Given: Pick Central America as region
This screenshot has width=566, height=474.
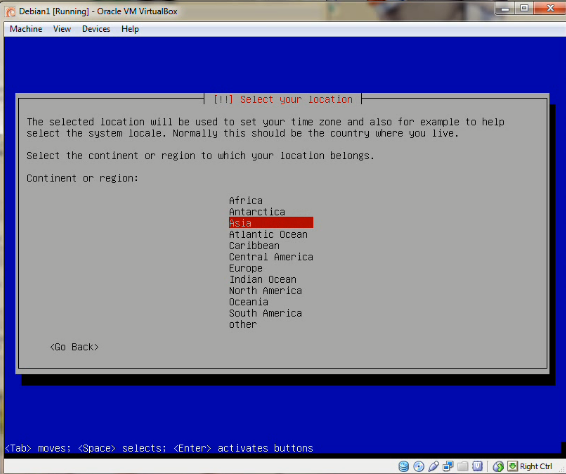Looking at the screenshot, I should click(x=271, y=257).
